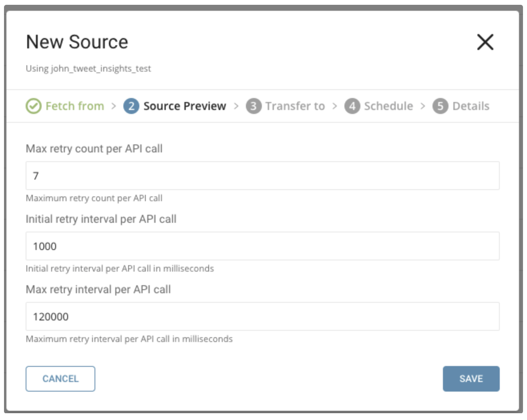
Task: Go back to the Fetch from step
Action: click(x=74, y=106)
